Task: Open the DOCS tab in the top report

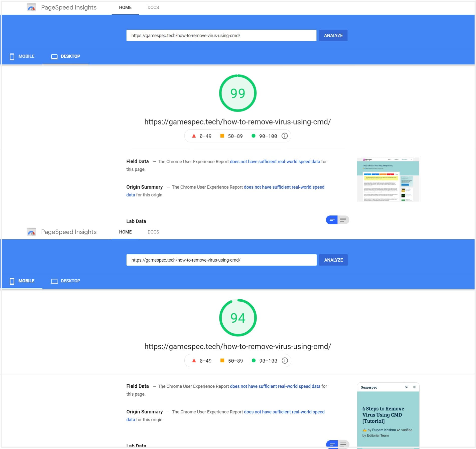Action: [153, 8]
